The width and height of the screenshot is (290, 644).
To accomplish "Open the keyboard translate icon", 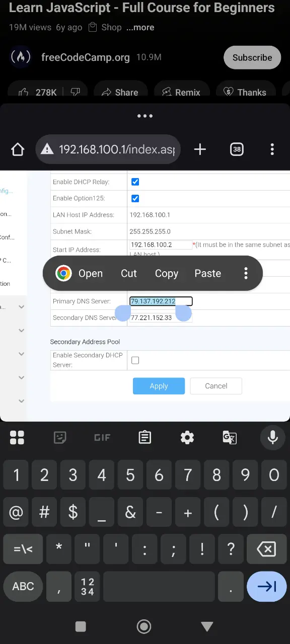I will click(x=230, y=438).
